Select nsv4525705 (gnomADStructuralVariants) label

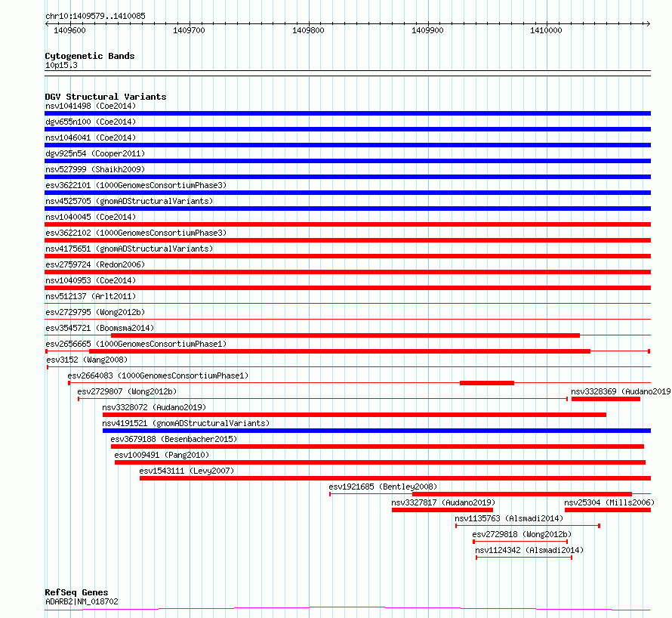coord(129,201)
